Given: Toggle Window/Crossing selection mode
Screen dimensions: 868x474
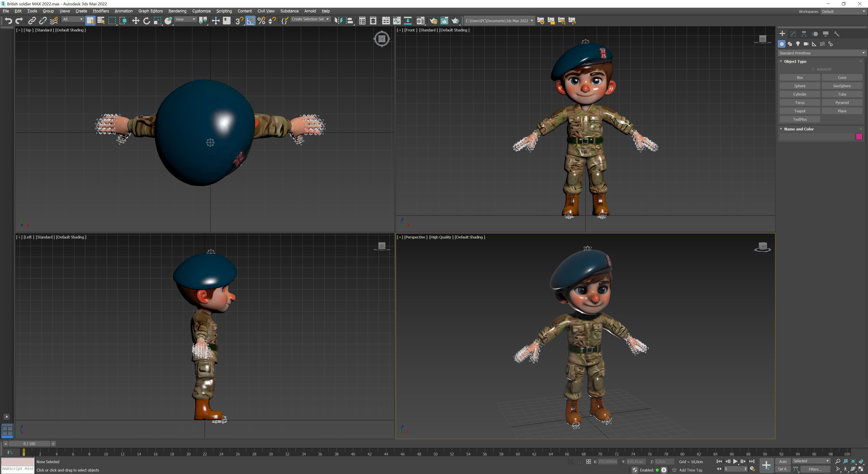Looking at the screenshot, I should point(123,21).
